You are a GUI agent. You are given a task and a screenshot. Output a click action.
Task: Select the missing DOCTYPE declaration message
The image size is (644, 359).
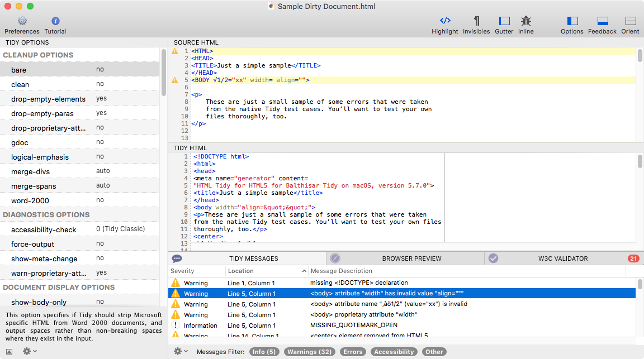point(402,283)
